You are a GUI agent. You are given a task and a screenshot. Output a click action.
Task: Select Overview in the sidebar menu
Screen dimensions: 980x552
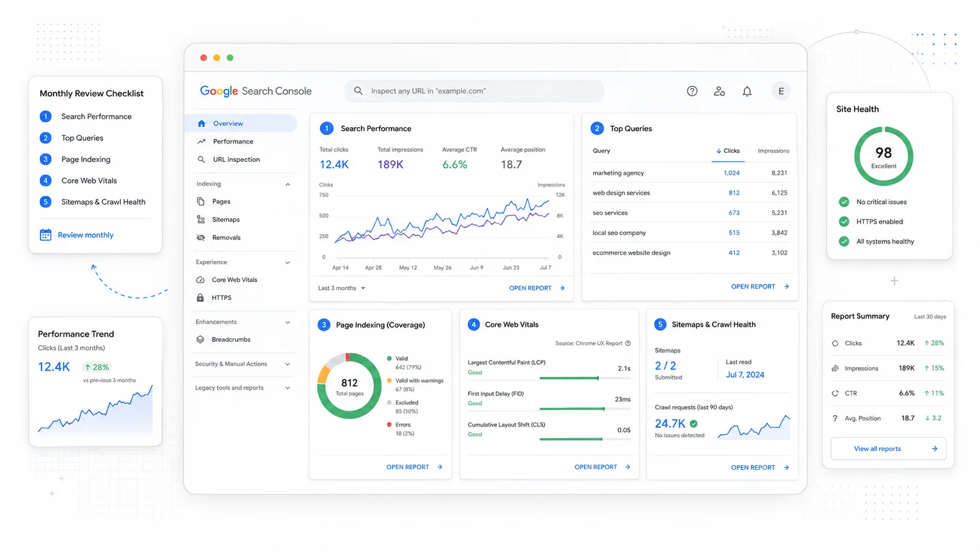[241, 123]
